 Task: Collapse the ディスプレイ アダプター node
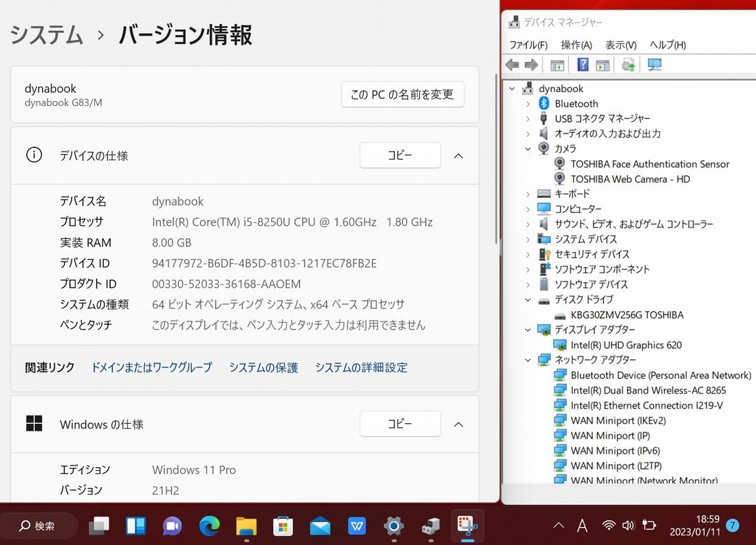click(528, 330)
